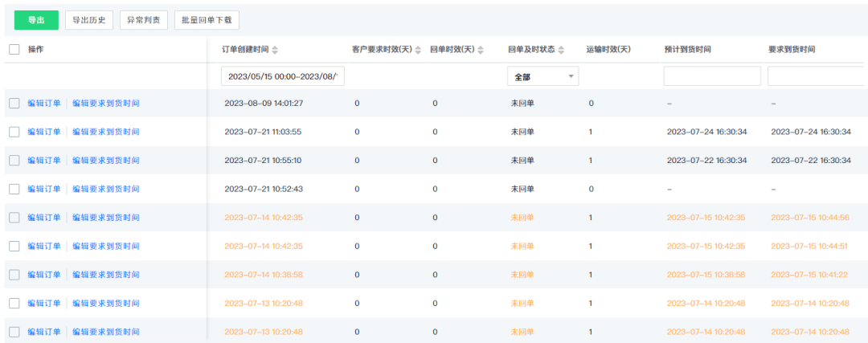Click the 运输时效(天) column header

pyautogui.click(x=608, y=49)
